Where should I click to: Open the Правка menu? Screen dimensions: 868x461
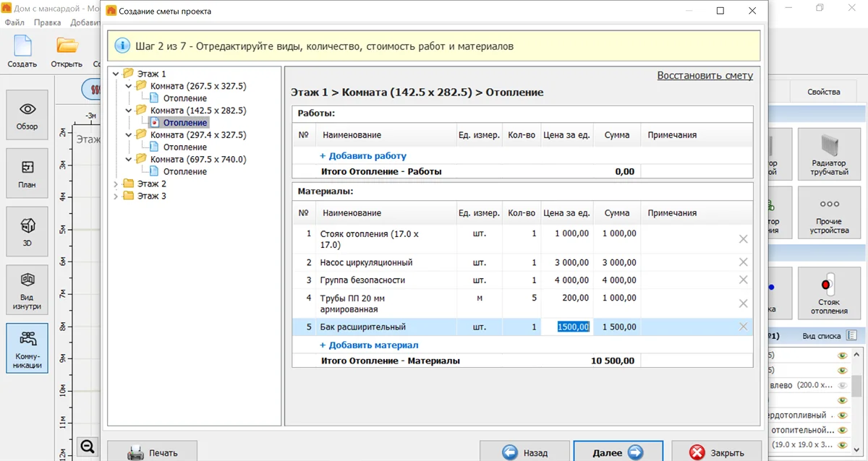pyautogui.click(x=47, y=22)
